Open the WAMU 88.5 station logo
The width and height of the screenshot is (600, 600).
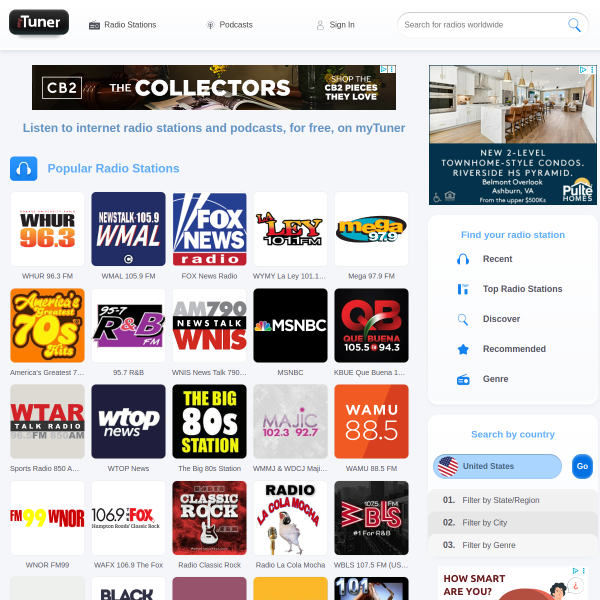click(372, 421)
